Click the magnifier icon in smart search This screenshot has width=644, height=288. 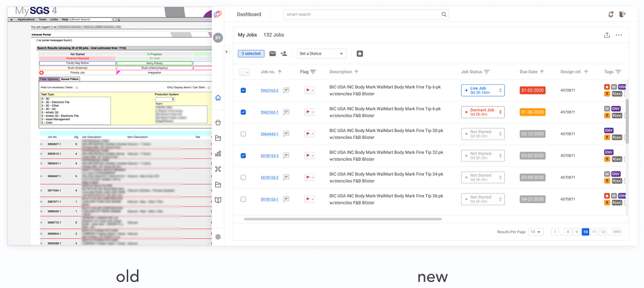(x=443, y=14)
